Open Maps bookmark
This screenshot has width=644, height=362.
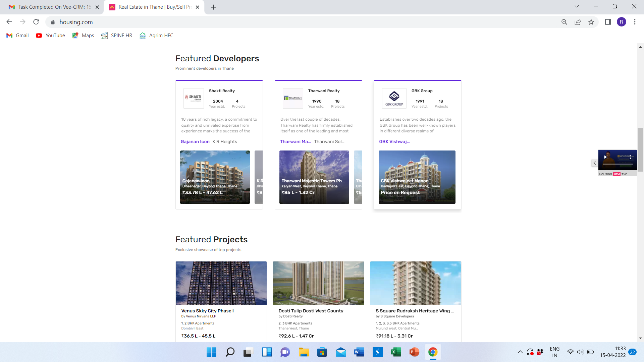tap(83, 36)
